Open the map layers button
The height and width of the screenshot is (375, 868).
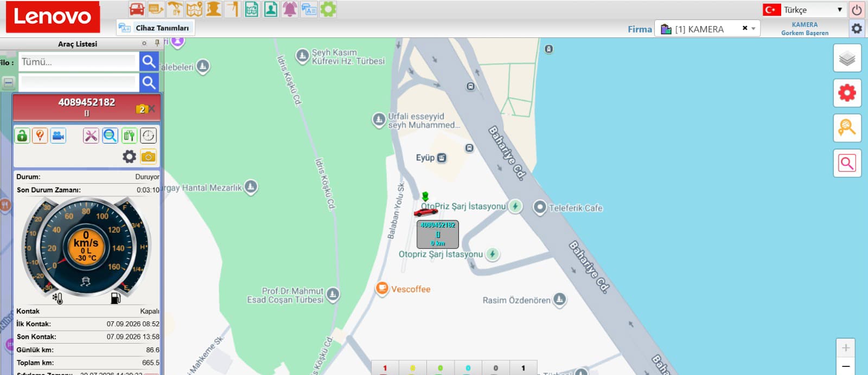847,59
